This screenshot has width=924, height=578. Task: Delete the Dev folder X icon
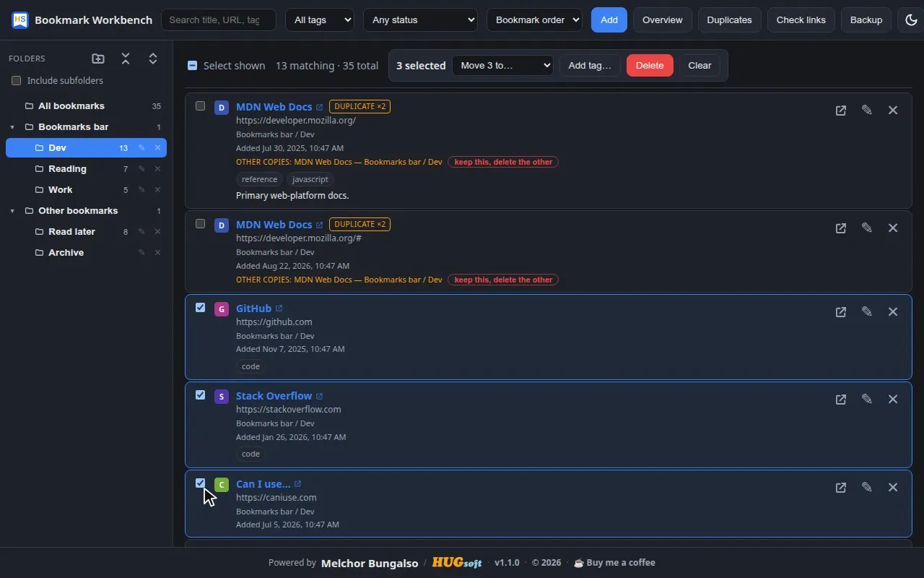[x=157, y=148]
